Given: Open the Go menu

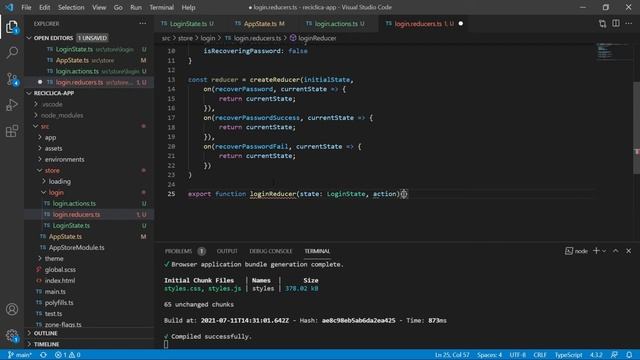Looking at the screenshot, I should [x=118, y=7].
